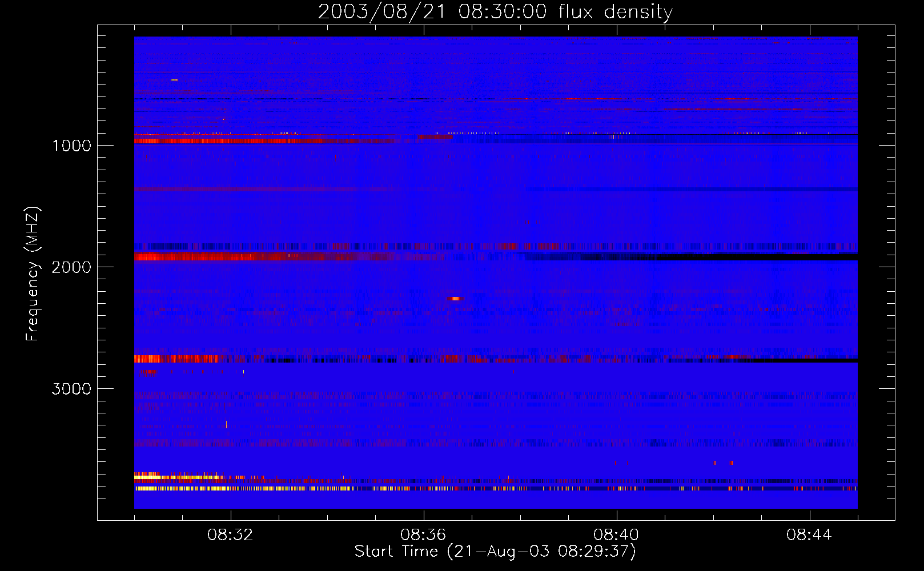Viewport: 924px width, 571px height.
Task: Click the 08:36 time axis label
Action: pos(423,535)
